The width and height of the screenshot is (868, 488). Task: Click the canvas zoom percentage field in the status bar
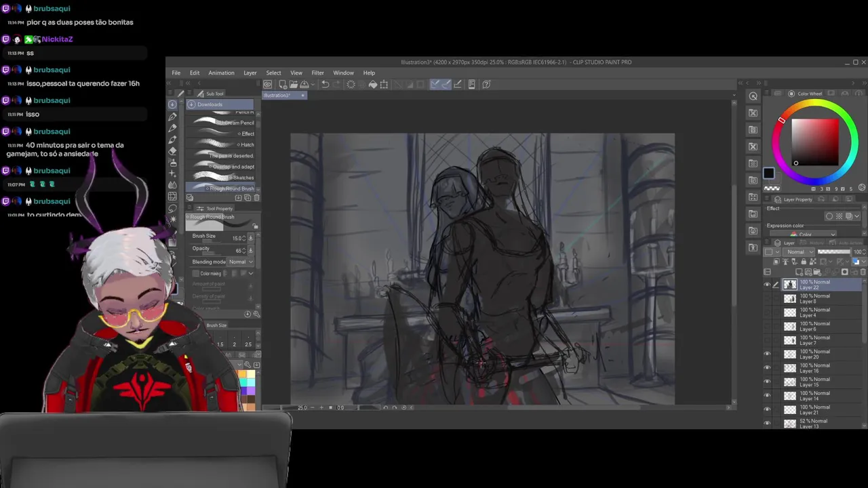tap(302, 407)
